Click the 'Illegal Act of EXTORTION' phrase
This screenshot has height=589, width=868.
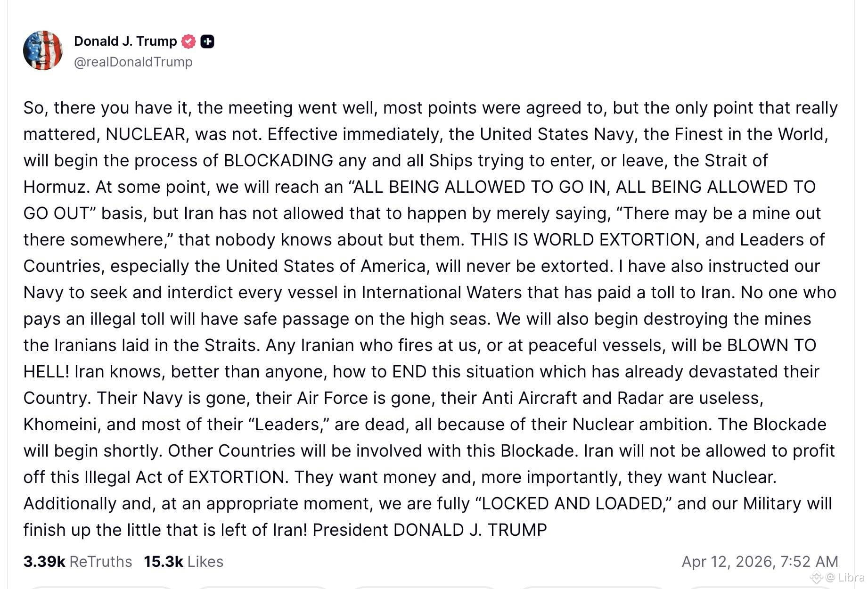click(x=184, y=477)
